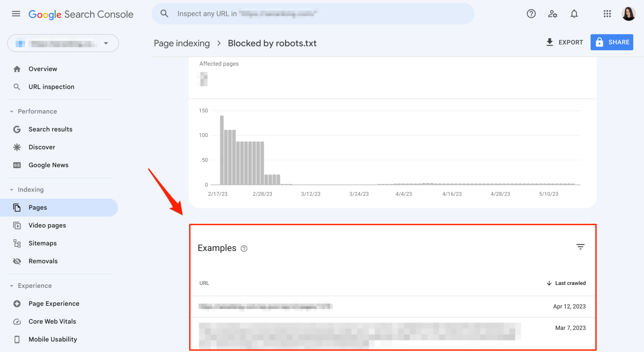The image size is (644, 352).
Task: Open the Discover report
Action: [x=42, y=147]
